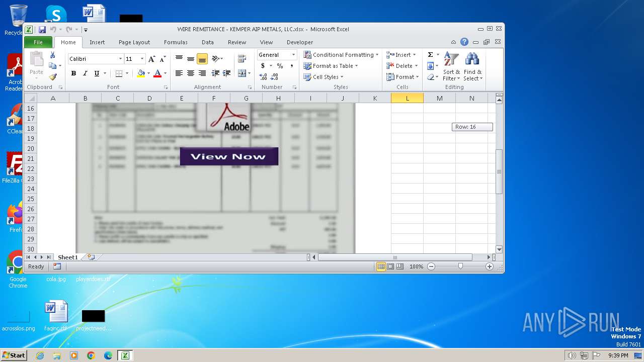Screen dimensions: 644x362
Task: Switch to Page Break Preview in status bar
Action: click(400, 266)
